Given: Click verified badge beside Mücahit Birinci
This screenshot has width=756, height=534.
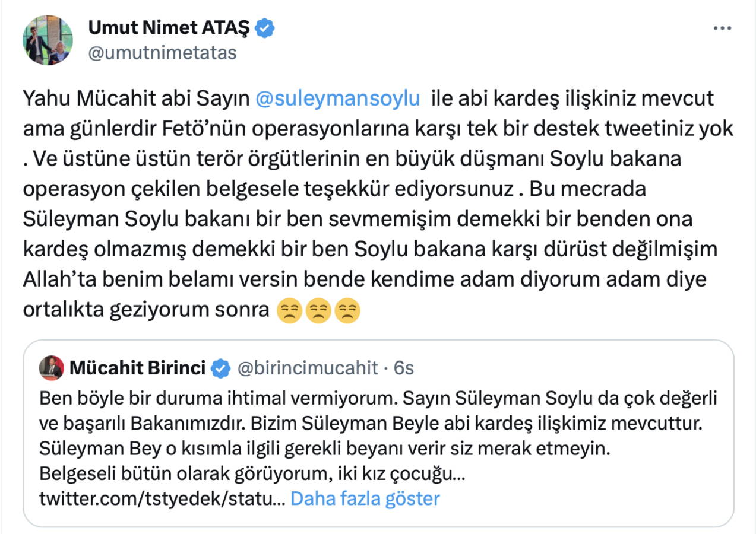Looking at the screenshot, I should 220,368.
